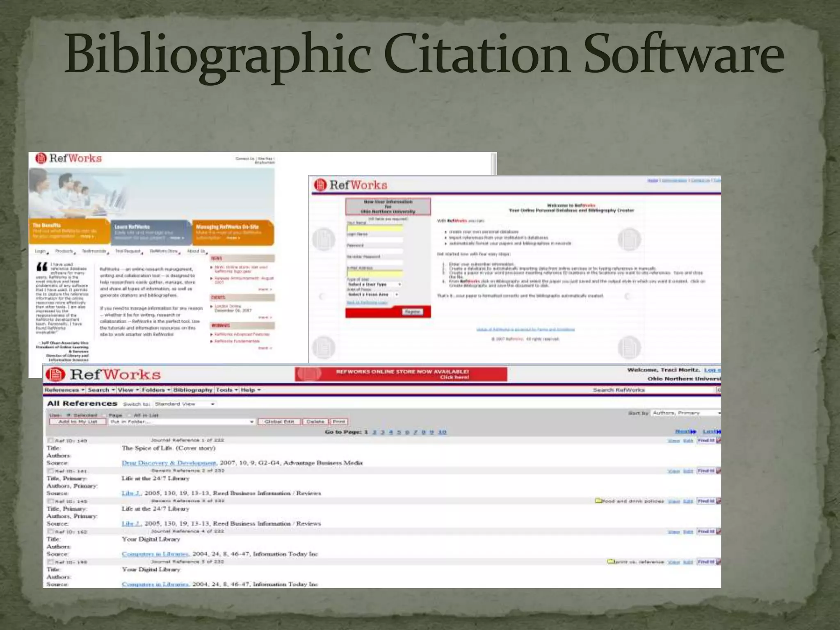Open the Bibliography menu
The image size is (840, 630).
(193, 390)
